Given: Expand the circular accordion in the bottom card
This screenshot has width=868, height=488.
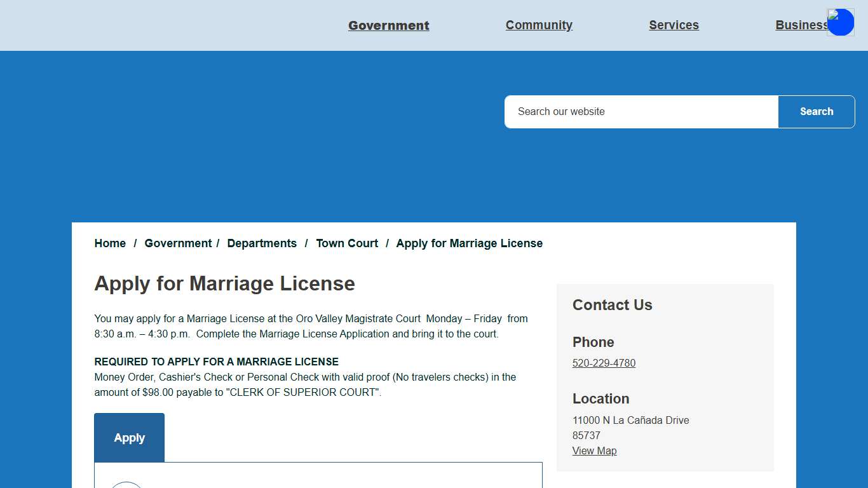Looking at the screenshot, I should tap(126, 486).
